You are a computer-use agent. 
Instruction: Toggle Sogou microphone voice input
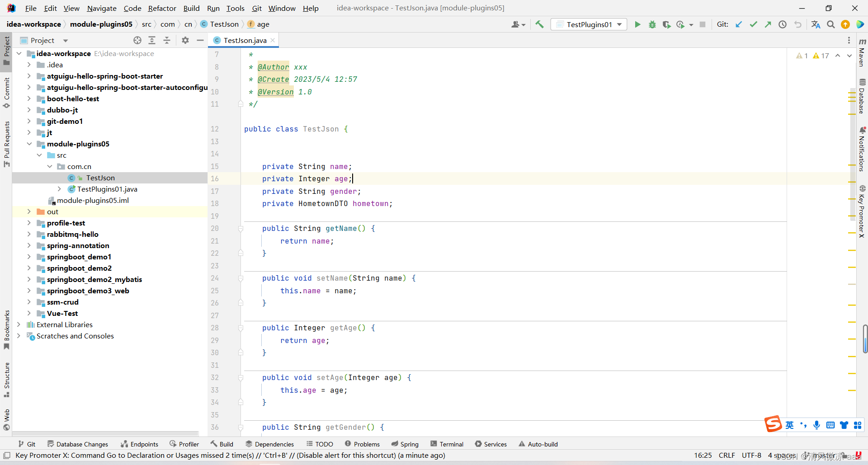816,425
